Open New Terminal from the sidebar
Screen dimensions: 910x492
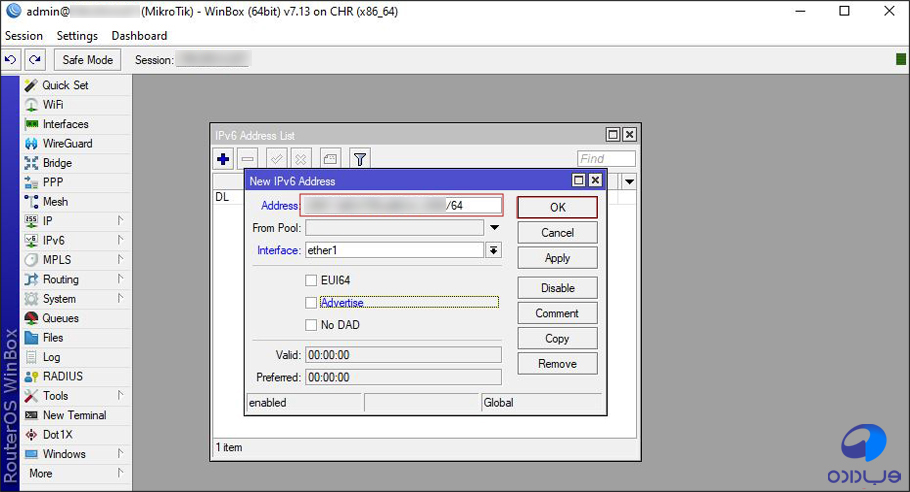[74, 415]
